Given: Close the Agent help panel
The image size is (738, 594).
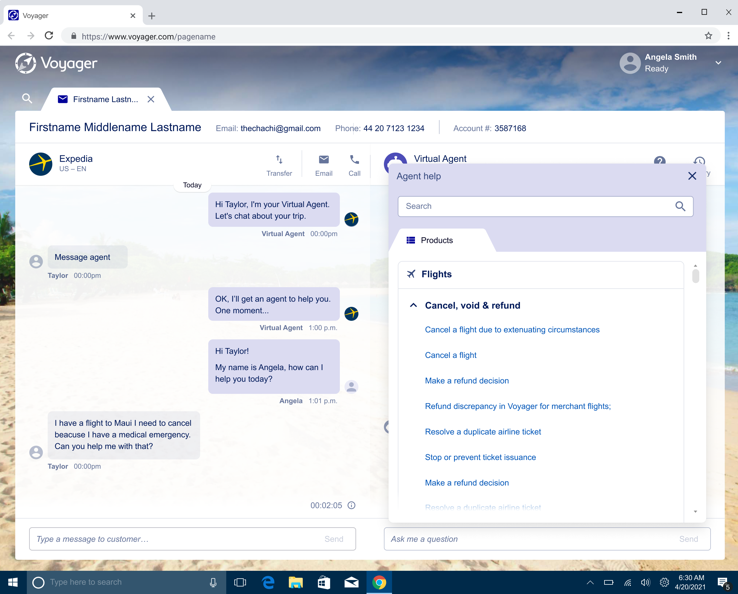Looking at the screenshot, I should (x=692, y=176).
